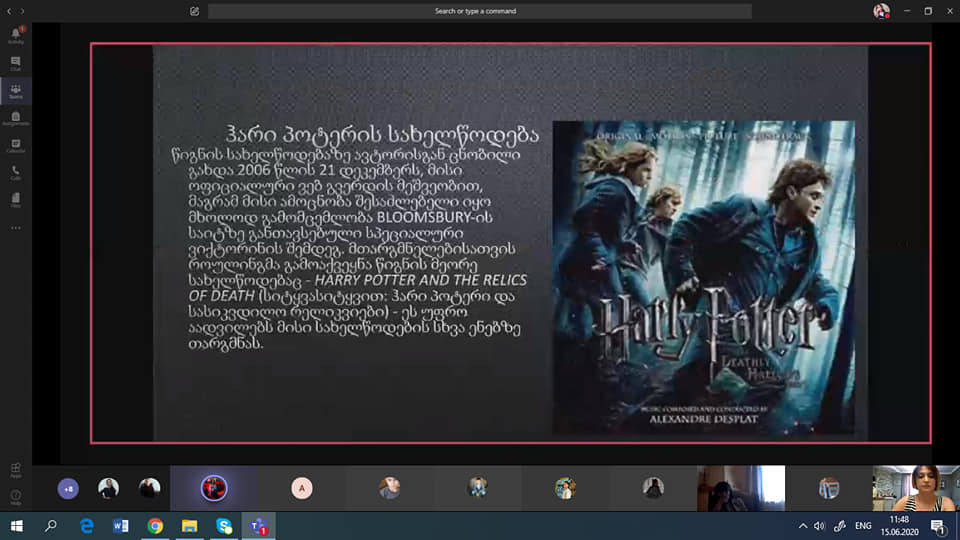This screenshot has width=960, height=540.
Task: Open the Assignments section
Action: (x=16, y=118)
